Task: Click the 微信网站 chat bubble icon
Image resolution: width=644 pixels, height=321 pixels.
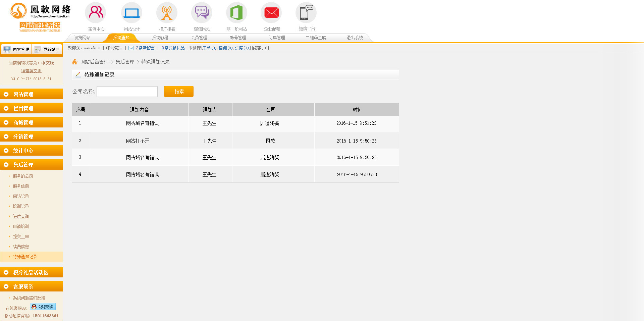Action: tap(202, 13)
